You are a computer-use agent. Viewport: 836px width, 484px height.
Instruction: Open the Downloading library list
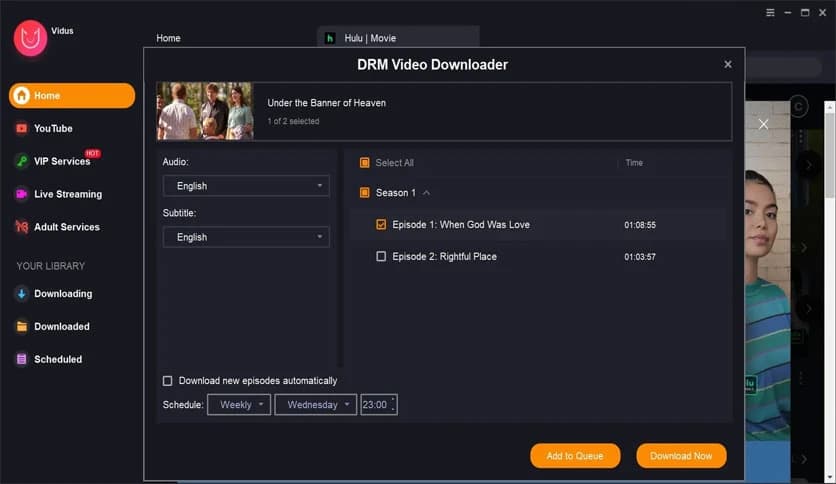tap(63, 294)
